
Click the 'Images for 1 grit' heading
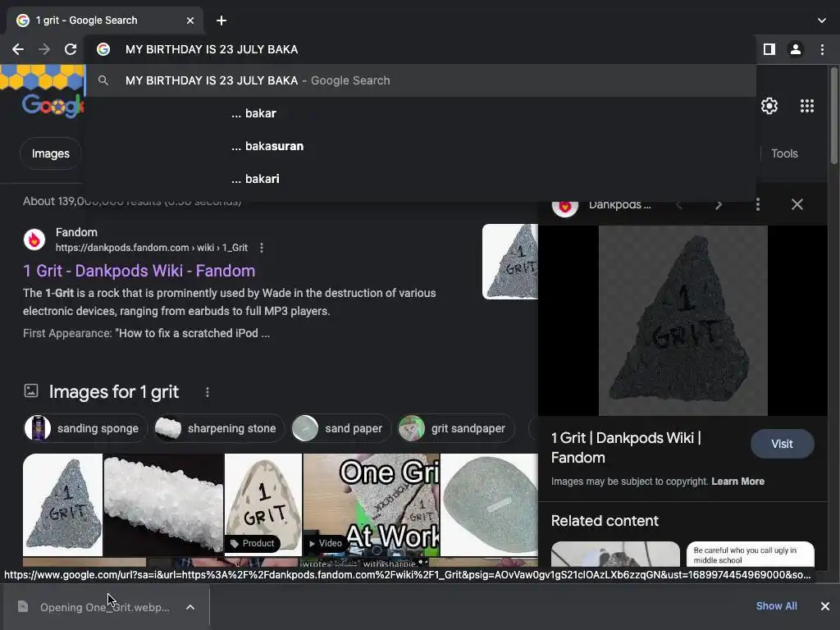coord(113,392)
